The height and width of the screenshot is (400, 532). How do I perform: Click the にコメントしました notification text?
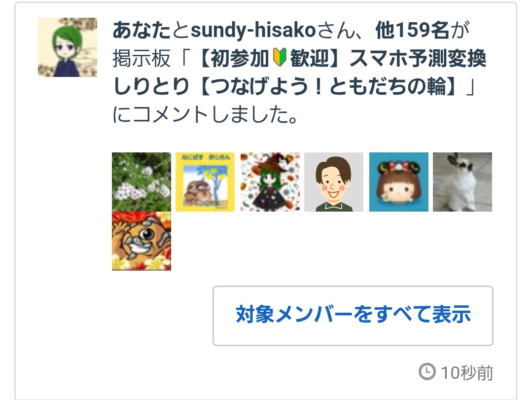(x=205, y=114)
